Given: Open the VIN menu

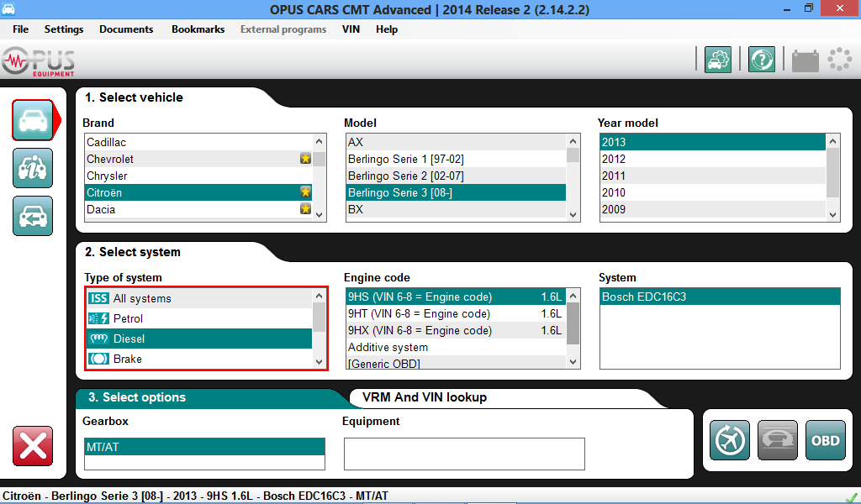Looking at the screenshot, I should tap(351, 29).
